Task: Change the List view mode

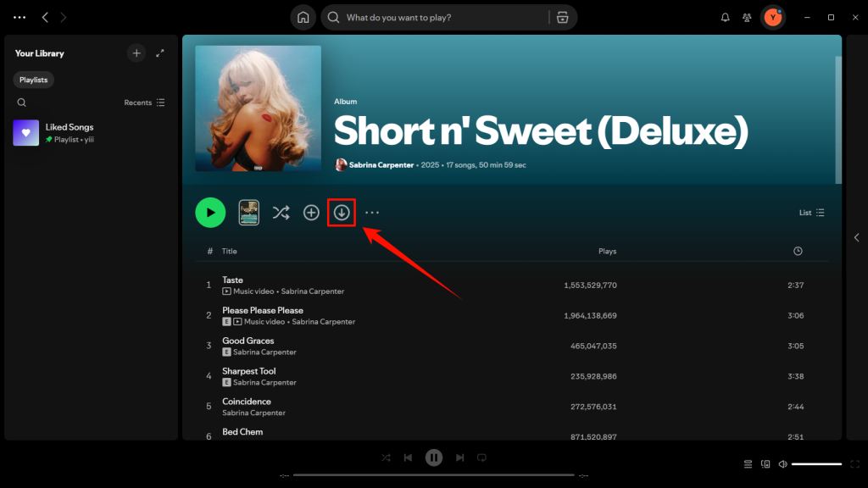Action: pos(811,213)
